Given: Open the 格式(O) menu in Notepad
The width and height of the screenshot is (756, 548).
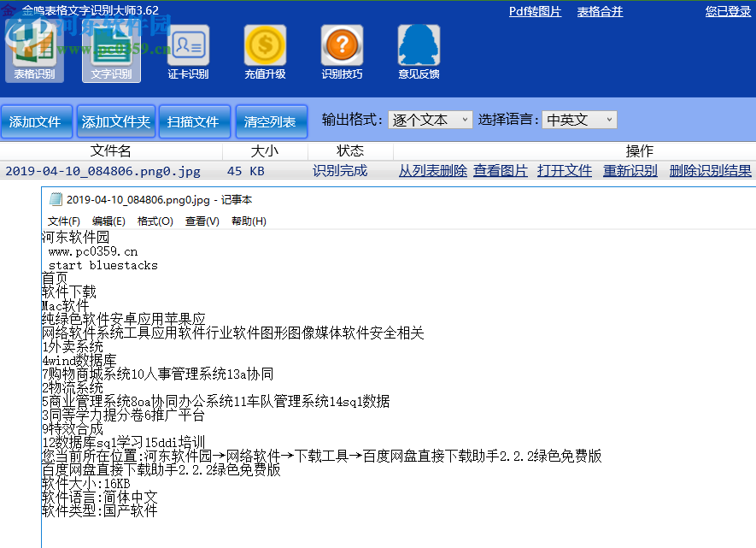Looking at the screenshot, I should [155, 220].
